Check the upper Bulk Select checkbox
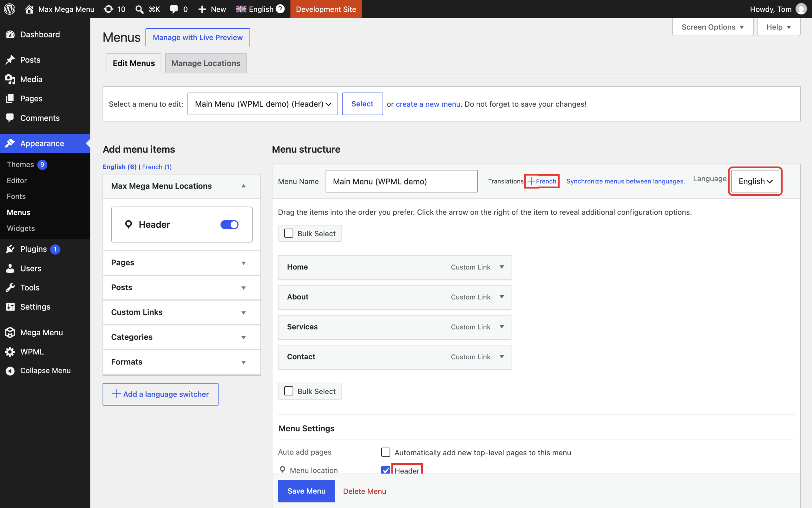812x508 pixels. click(289, 233)
